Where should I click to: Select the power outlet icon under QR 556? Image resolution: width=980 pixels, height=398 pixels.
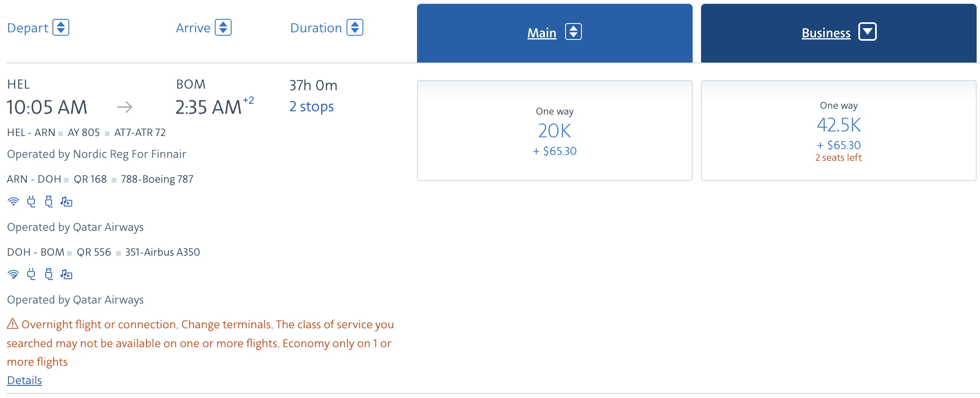click(31, 274)
